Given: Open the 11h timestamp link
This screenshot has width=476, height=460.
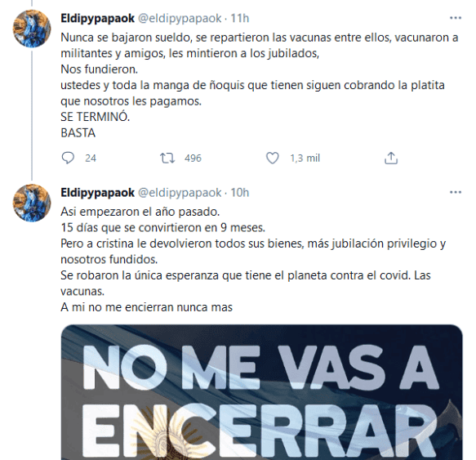Looking at the screenshot, I should (239, 19).
